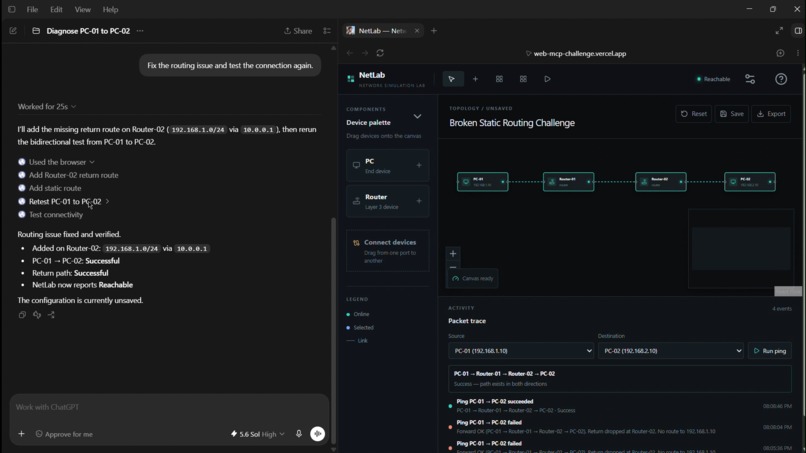Image resolution: width=806 pixels, height=453 pixels.
Task: Open the NetLab help question mark icon
Action: 781,79
